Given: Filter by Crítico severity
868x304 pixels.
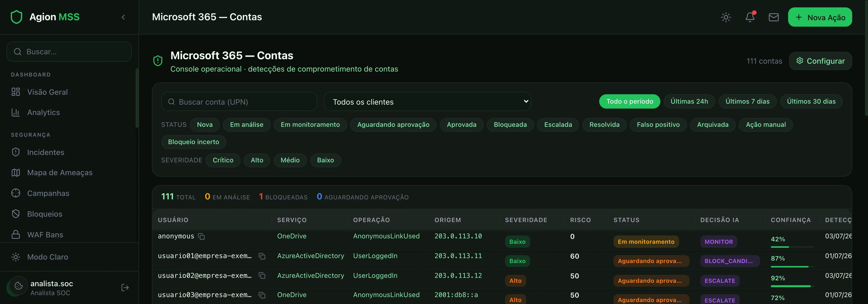Looking at the screenshot, I should pos(223,160).
